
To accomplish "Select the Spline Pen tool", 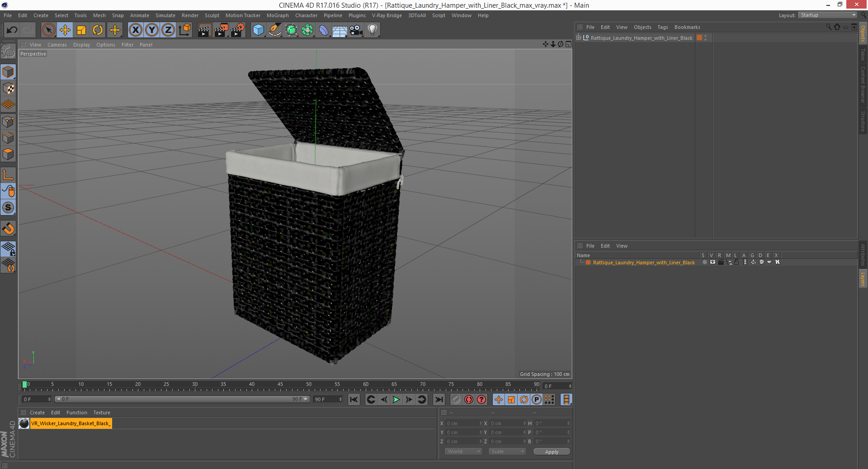I will (274, 30).
